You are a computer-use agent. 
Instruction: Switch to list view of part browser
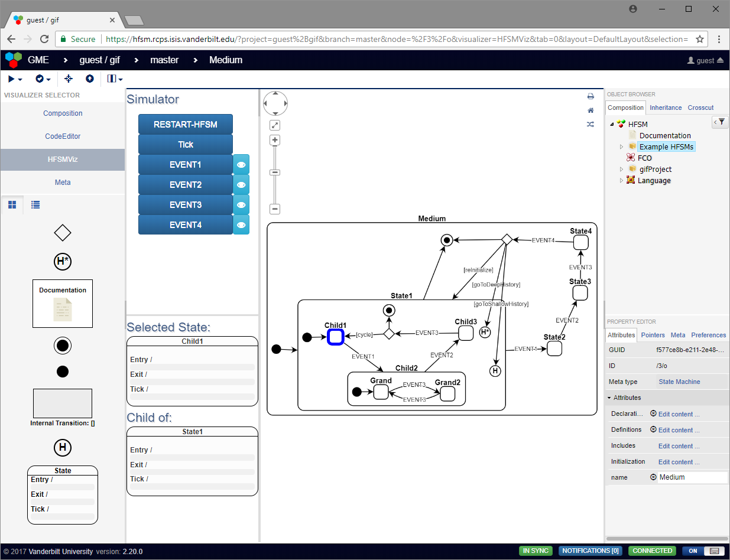tap(35, 205)
